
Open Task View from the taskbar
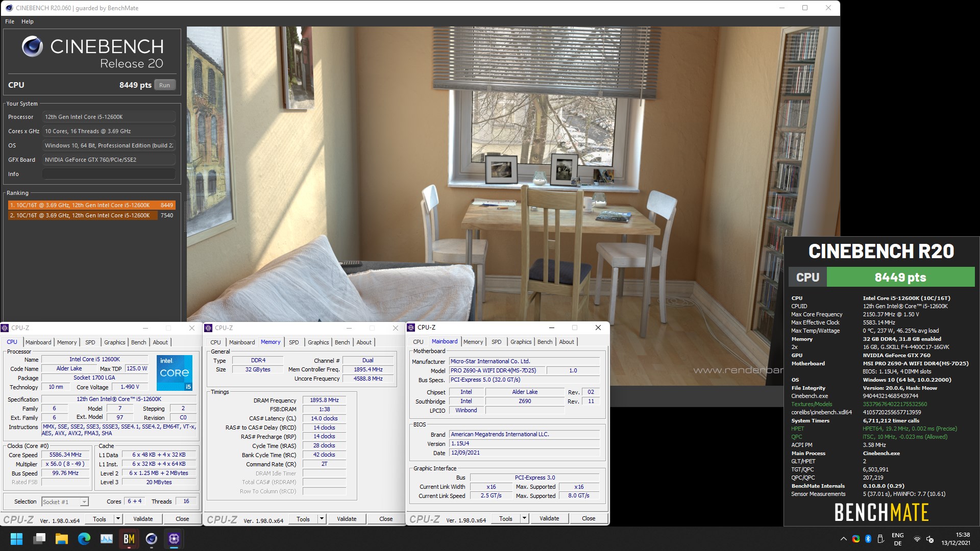[x=39, y=539]
